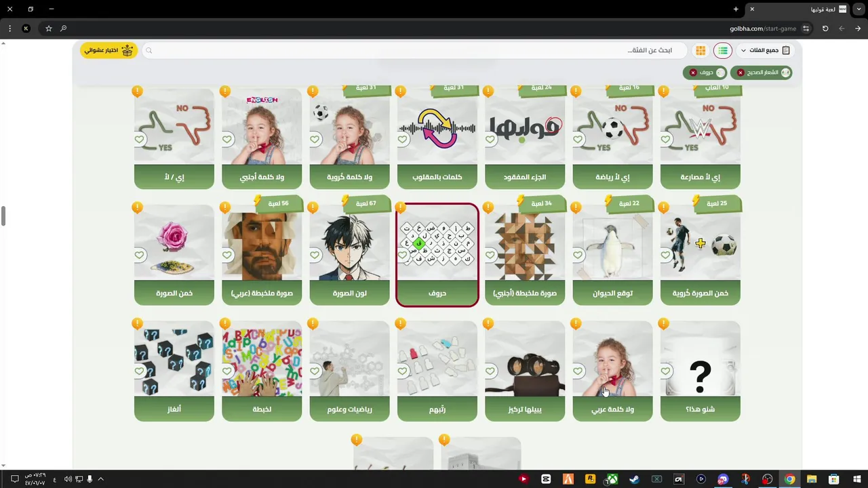The height and width of the screenshot is (488, 868).
Task: Show info badge on كلمات بالمقلوب card
Action: pos(401,91)
